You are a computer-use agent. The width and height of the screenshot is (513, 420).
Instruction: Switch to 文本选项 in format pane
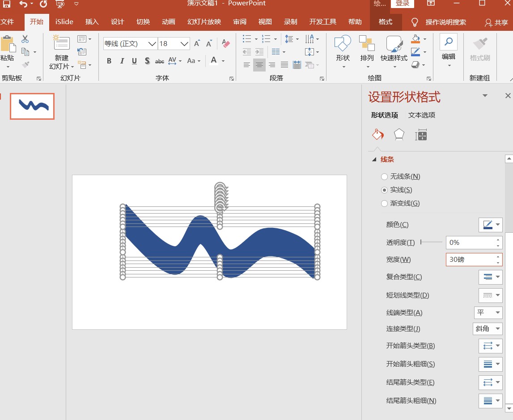coord(421,115)
